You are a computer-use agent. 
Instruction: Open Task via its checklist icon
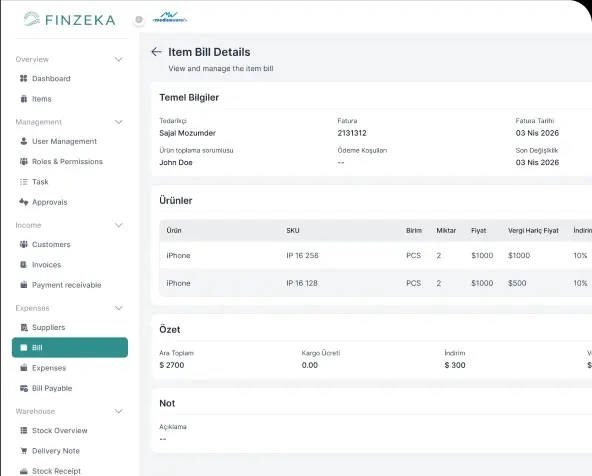[x=23, y=182]
